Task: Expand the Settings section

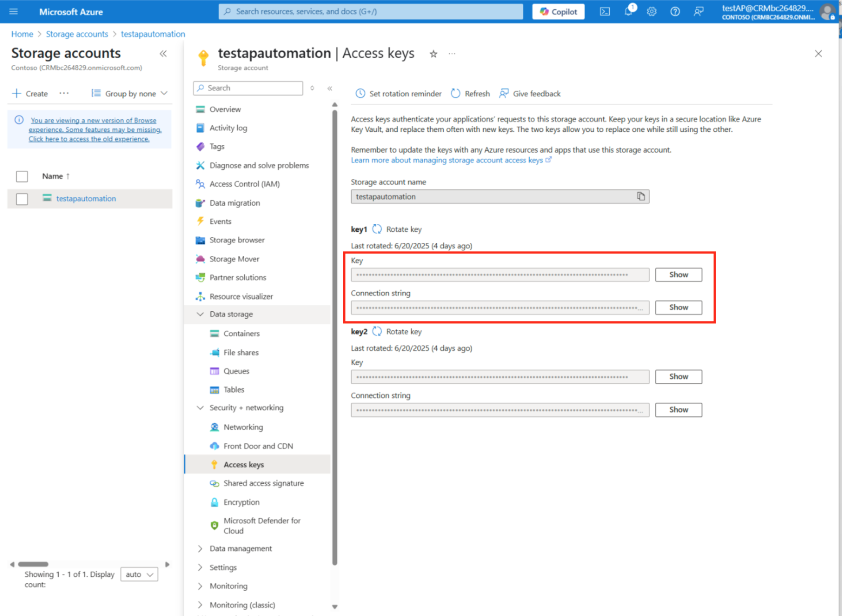Action: pyautogui.click(x=200, y=567)
